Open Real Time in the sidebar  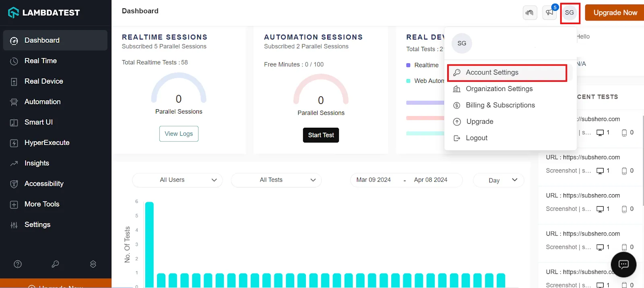click(55, 61)
